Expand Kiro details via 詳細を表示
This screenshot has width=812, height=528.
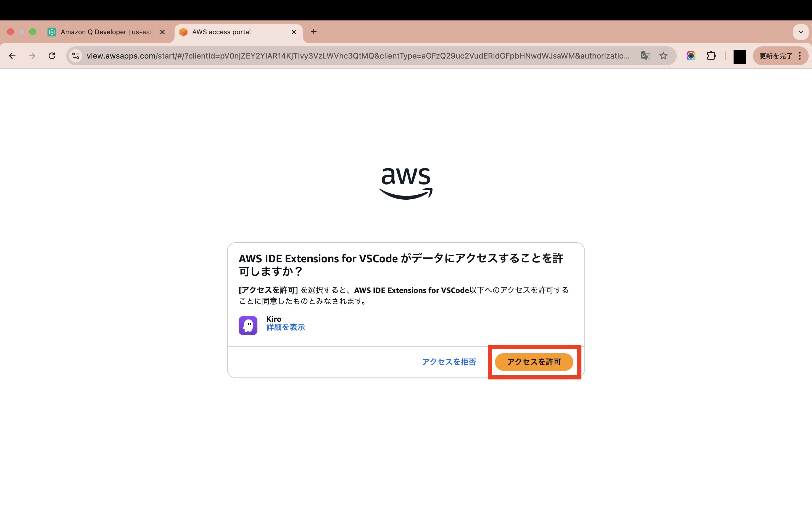[x=286, y=328]
